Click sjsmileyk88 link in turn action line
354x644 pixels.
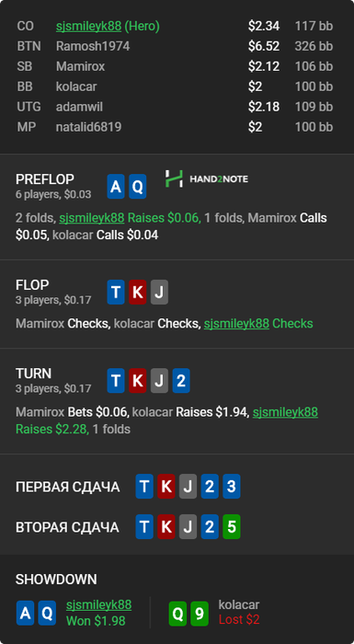coord(285,412)
